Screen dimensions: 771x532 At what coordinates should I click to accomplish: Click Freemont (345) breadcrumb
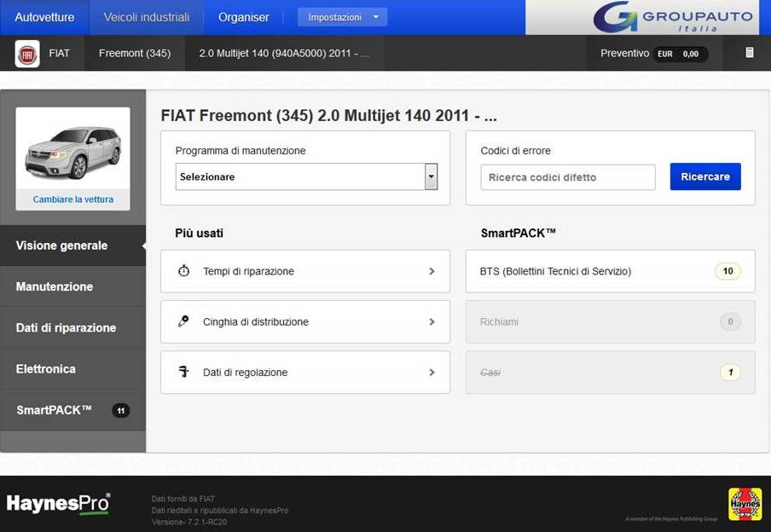[x=135, y=53]
